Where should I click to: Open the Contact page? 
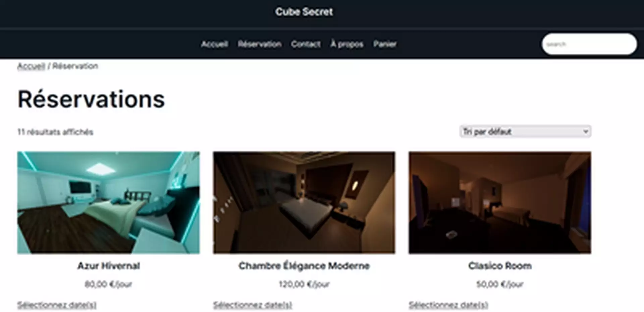(306, 44)
